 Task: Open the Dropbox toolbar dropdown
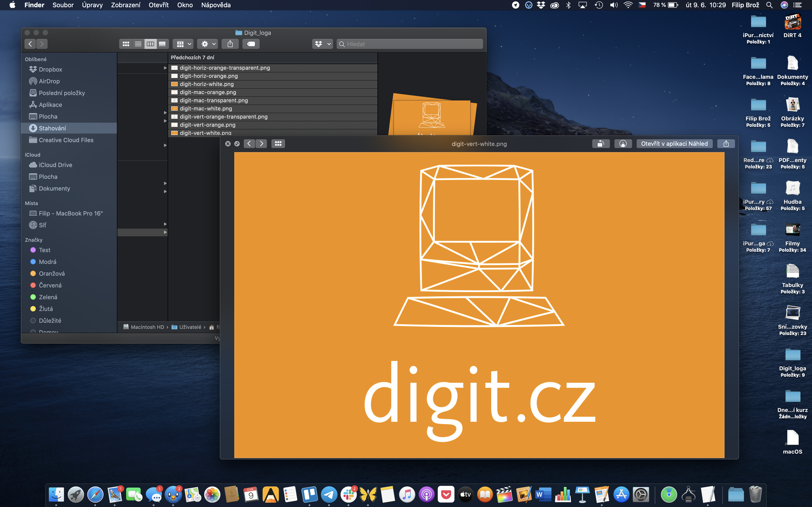click(322, 44)
